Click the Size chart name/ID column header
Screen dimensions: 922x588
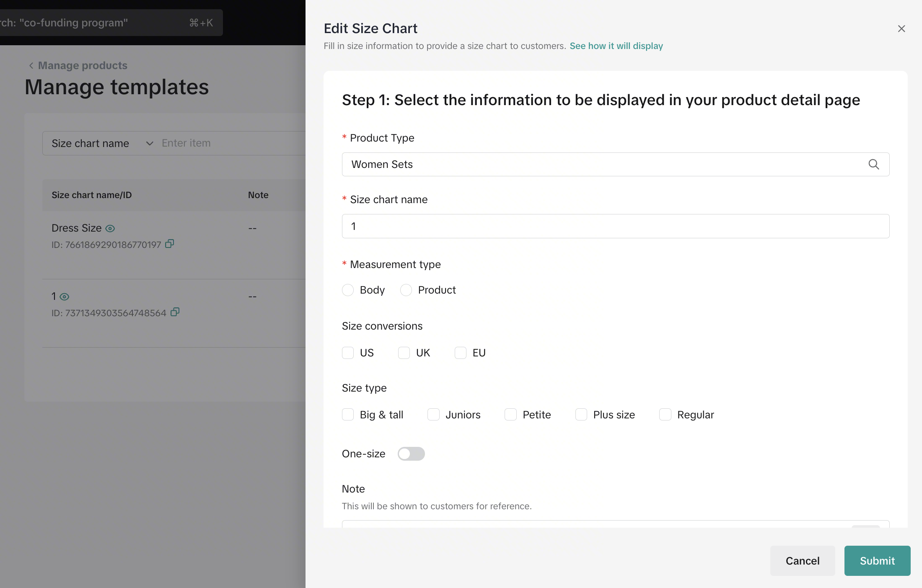pyautogui.click(x=91, y=195)
